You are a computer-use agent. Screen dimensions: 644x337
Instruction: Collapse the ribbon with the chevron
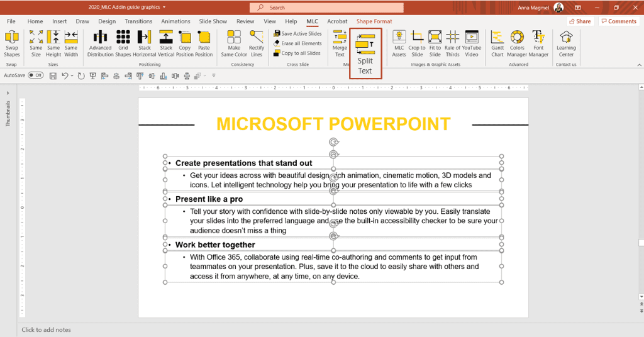[x=639, y=65]
